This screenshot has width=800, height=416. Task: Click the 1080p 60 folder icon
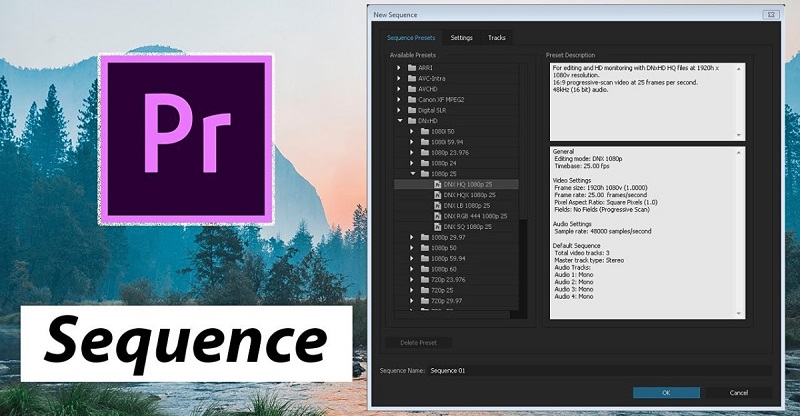tap(424, 269)
